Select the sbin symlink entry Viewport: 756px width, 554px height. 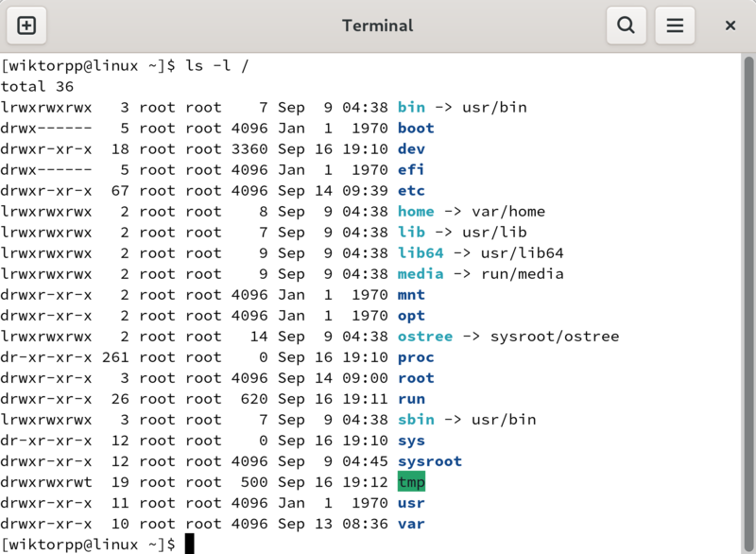click(414, 420)
